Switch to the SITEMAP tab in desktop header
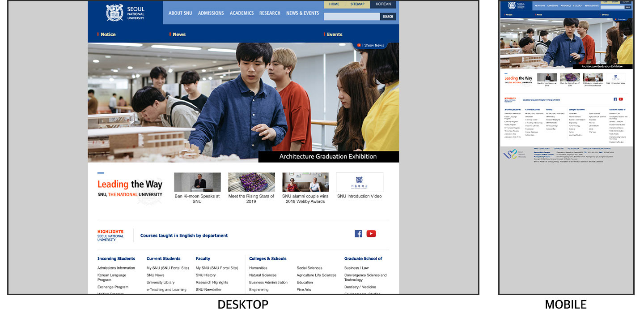This screenshot has height=309, width=644. [357, 4]
